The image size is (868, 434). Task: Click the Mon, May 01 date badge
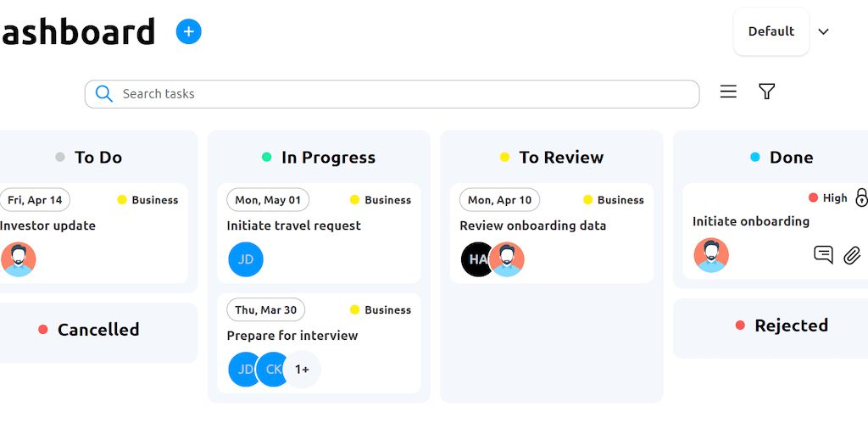268,200
